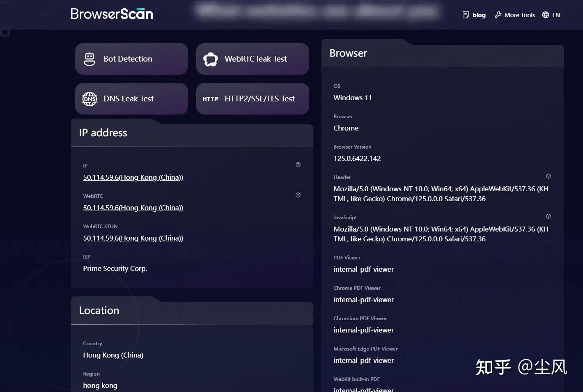Open the More Tools menu

pyautogui.click(x=520, y=15)
